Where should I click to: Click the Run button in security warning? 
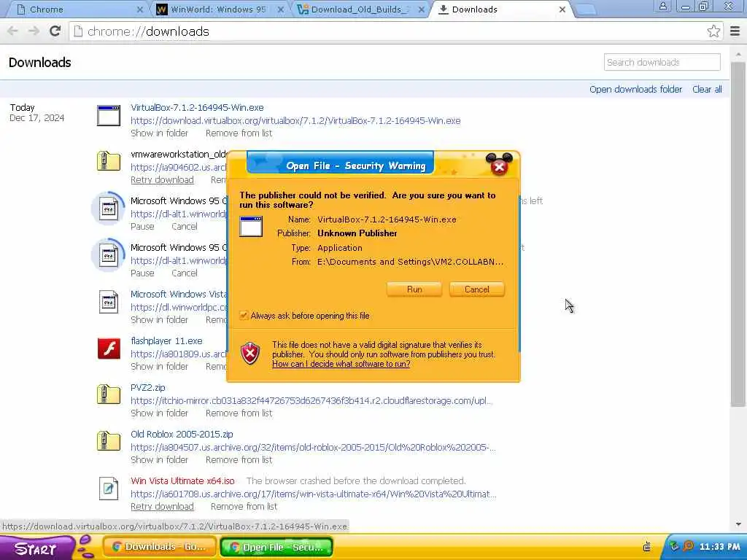[414, 289]
